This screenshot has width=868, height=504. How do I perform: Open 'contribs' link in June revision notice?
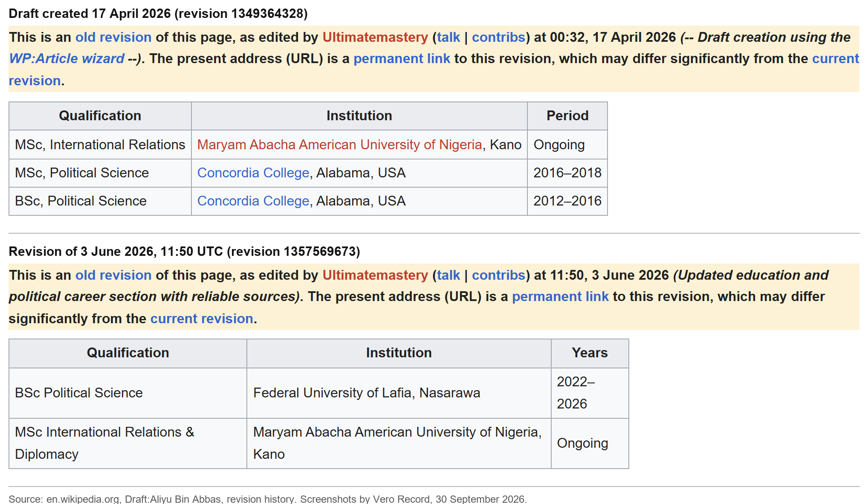coord(498,275)
